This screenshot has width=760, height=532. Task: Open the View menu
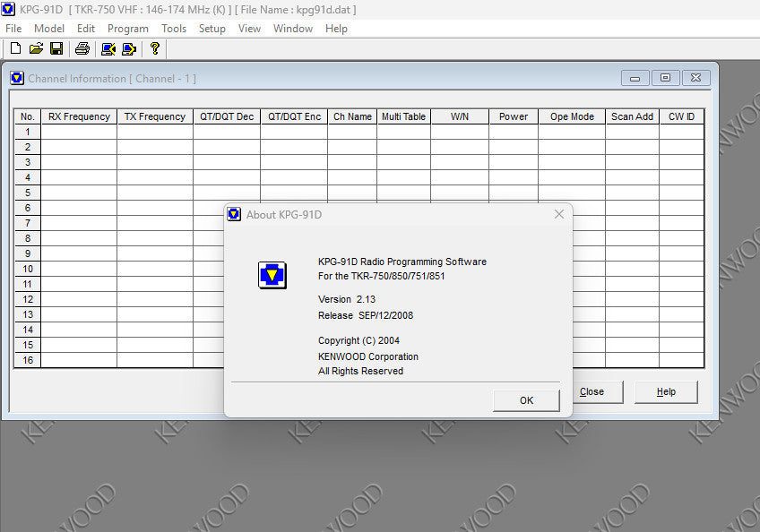point(249,29)
